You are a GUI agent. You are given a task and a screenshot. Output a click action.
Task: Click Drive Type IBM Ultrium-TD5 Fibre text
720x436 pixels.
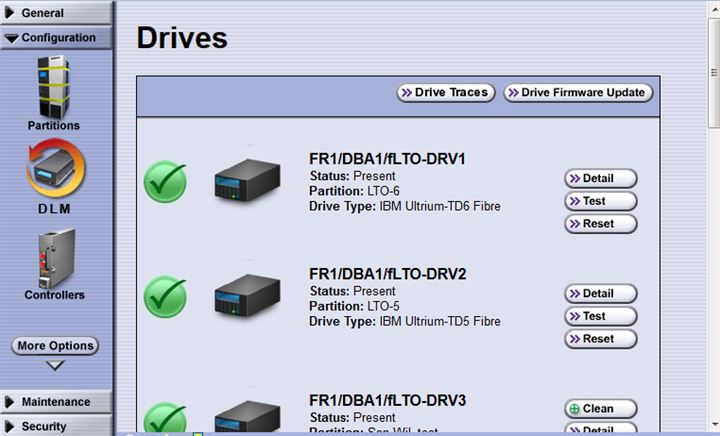click(x=405, y=321)
